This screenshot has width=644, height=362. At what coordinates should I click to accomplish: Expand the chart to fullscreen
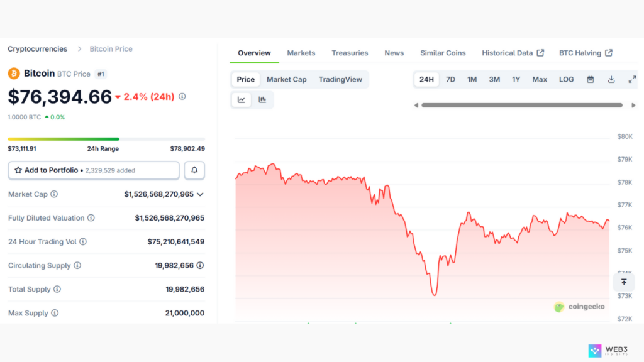pos(632,80)
